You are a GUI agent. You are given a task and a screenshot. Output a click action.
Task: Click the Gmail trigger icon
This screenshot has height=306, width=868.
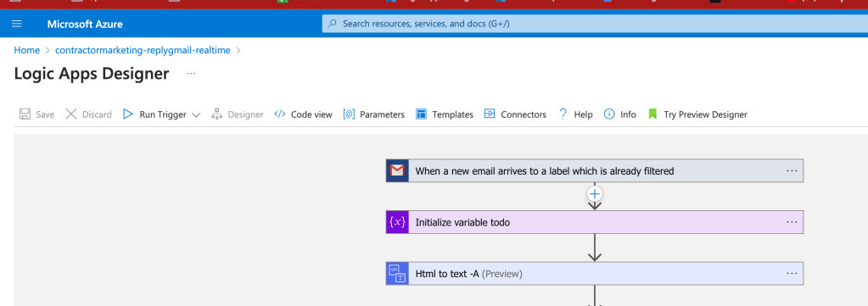[x=397, y=170]
